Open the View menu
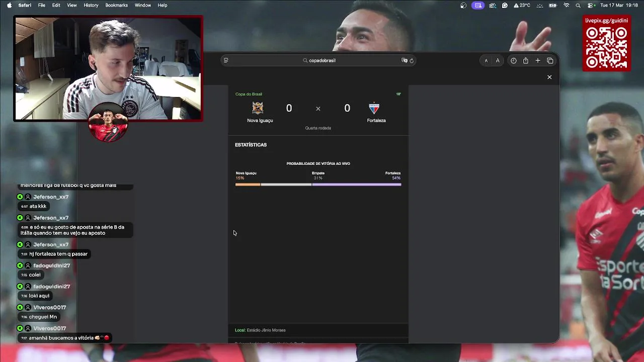 pyautogui.click(x=72, y=5)
